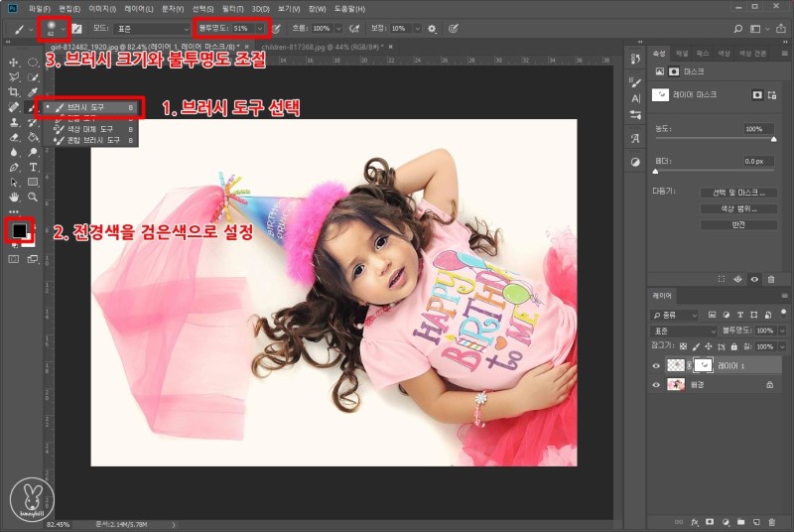Hide the 레이어 1 layer visibility eye

click(656, 366)
